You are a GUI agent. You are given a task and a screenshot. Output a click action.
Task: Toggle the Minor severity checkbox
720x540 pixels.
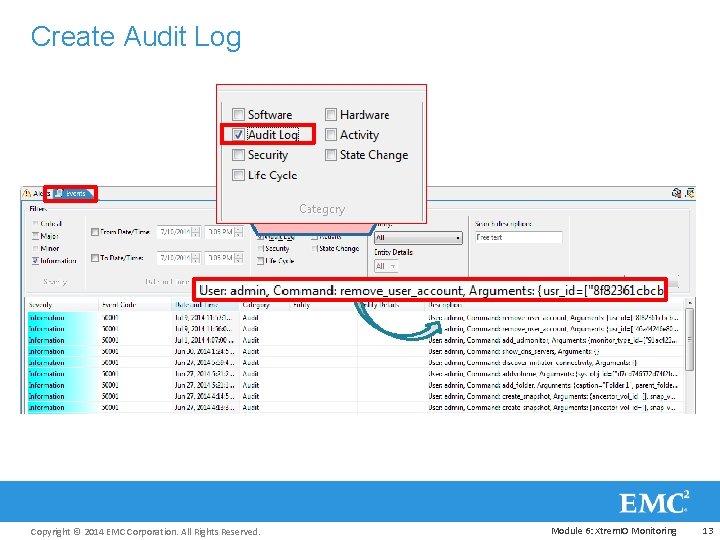[x=35, y=248]
